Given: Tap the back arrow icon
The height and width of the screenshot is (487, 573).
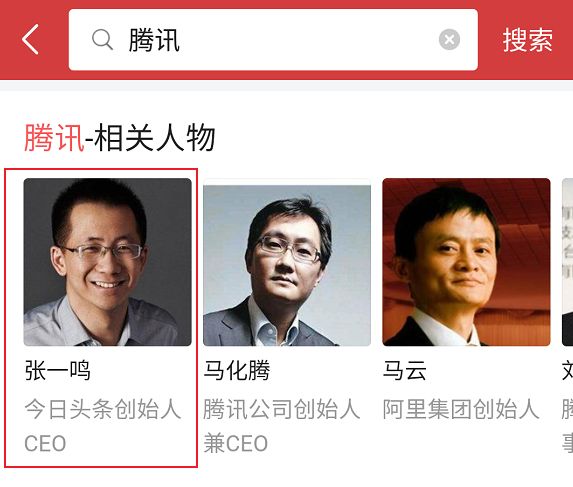Looking at the screenshot, I should pos(30,39).
